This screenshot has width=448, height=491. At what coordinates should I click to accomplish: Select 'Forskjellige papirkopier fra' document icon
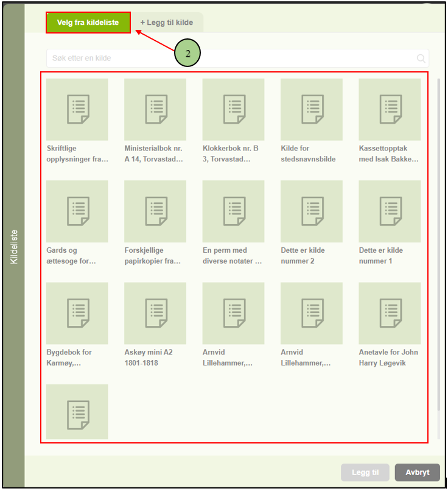click(155, 211)
